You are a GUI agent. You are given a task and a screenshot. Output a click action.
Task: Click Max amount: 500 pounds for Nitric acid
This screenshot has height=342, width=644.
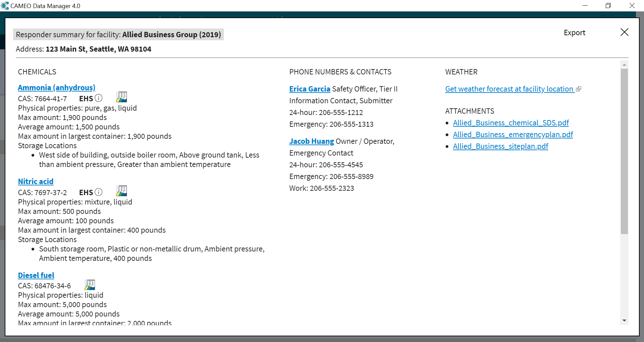coord(59,211)
